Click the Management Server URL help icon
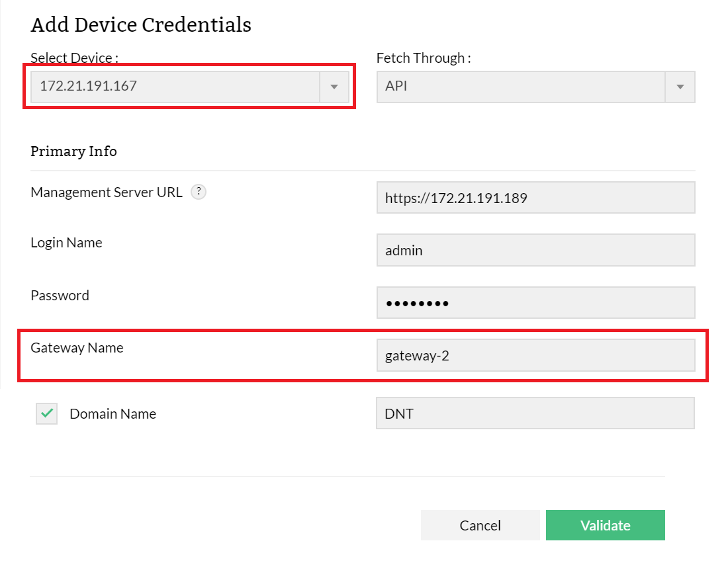Image resolution: width=728 pixels, height=586 pixels. [199, 192]
